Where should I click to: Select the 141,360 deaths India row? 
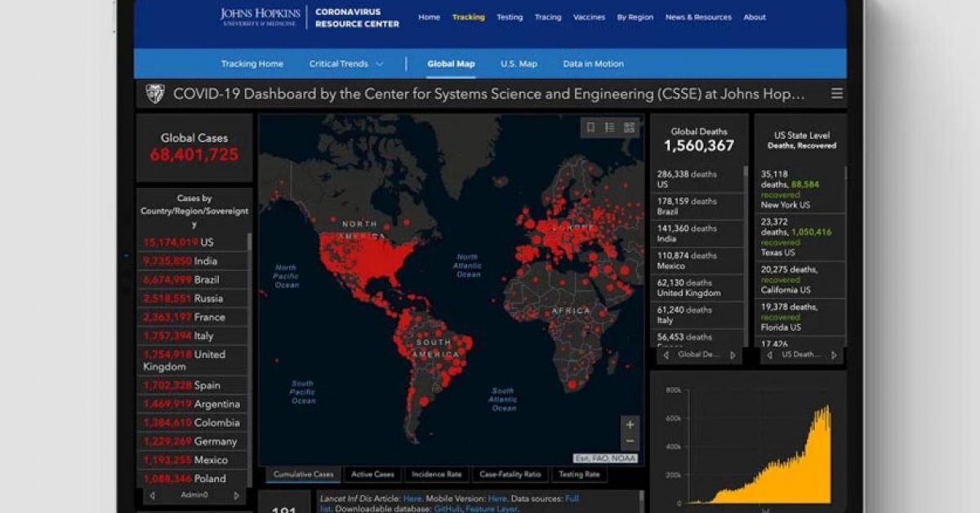(698, 233)
